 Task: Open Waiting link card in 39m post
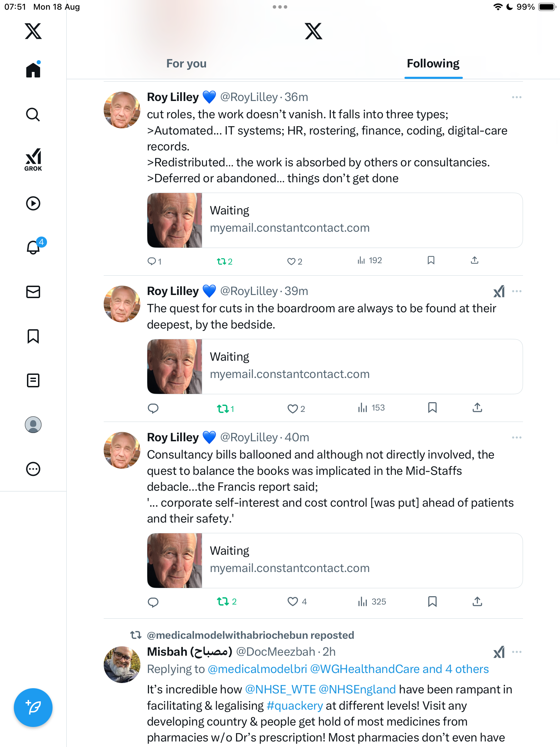[335, 367]
